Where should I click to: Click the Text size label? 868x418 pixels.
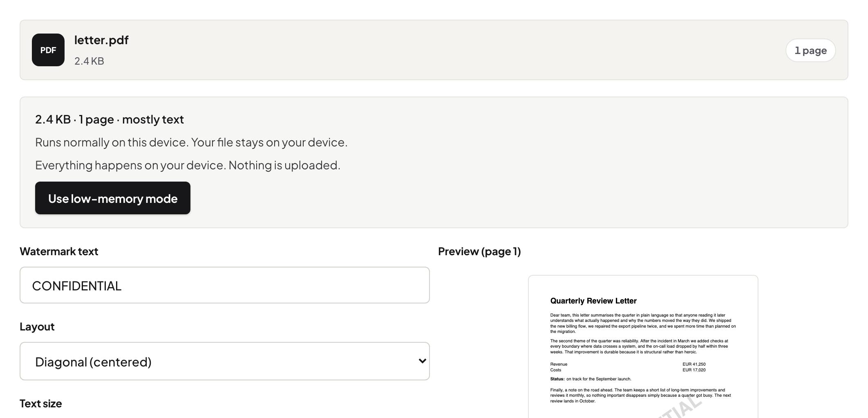click(41, 403)
